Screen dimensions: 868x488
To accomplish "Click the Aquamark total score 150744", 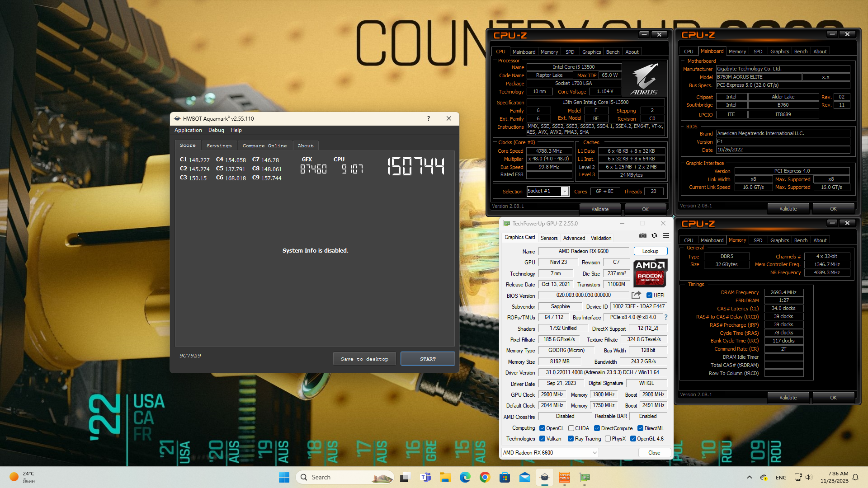I will point(416,166).
